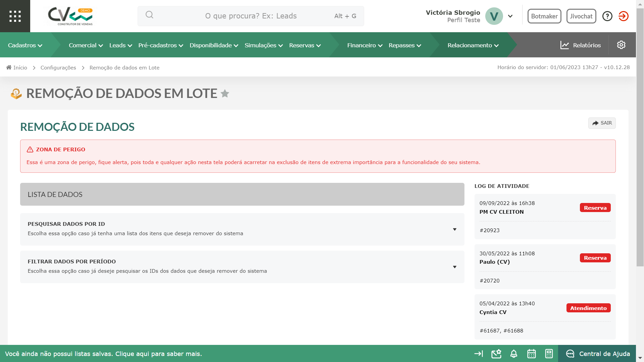Image resolution: width=644 pixels, height=362 pixels.
Task: Click log date 09/09/2022 às 16h38
Action: coord(507,203)
